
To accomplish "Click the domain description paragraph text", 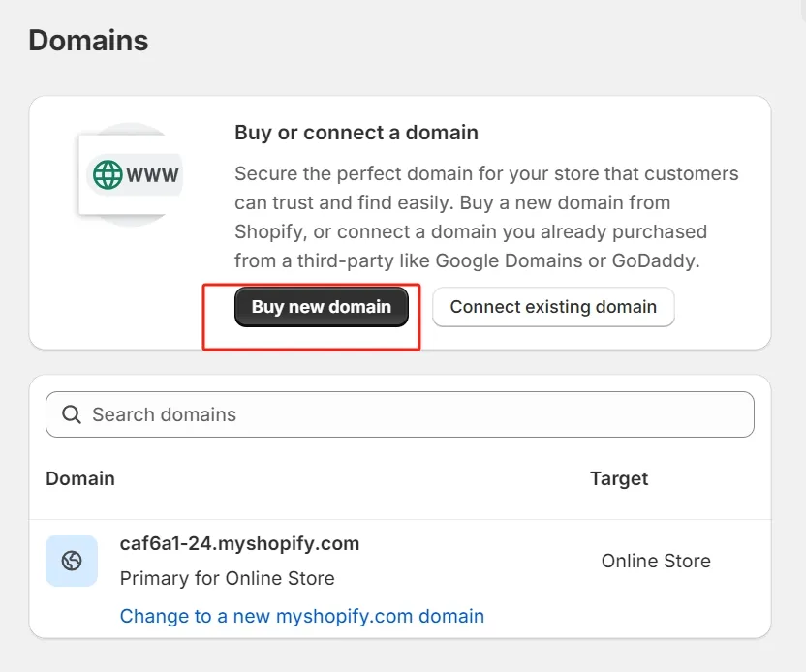I will [x=486, y=218].
